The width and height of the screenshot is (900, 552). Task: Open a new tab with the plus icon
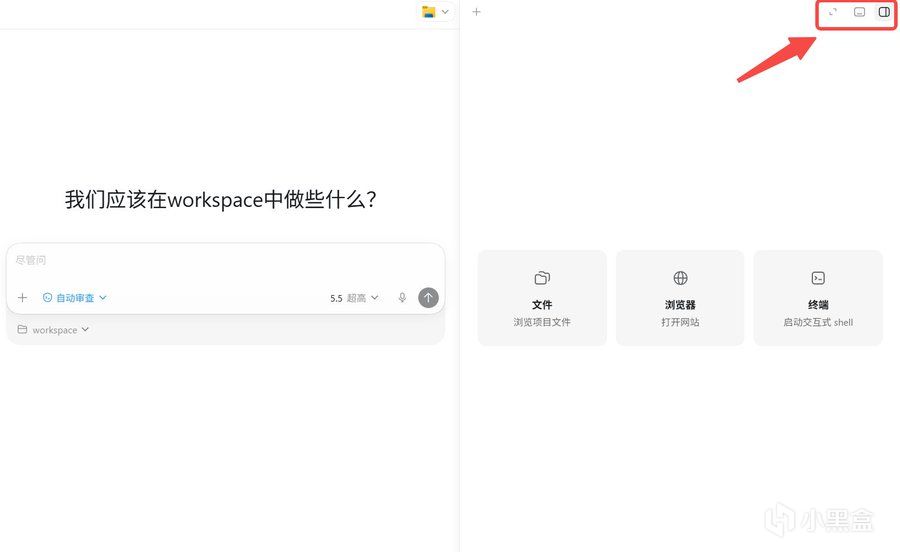tap(476, 11)
